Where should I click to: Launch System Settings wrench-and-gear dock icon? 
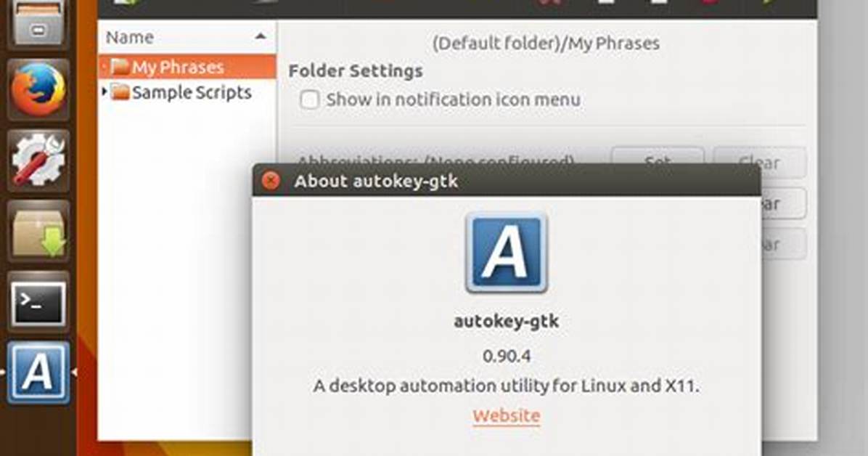(x=38, y=160)
